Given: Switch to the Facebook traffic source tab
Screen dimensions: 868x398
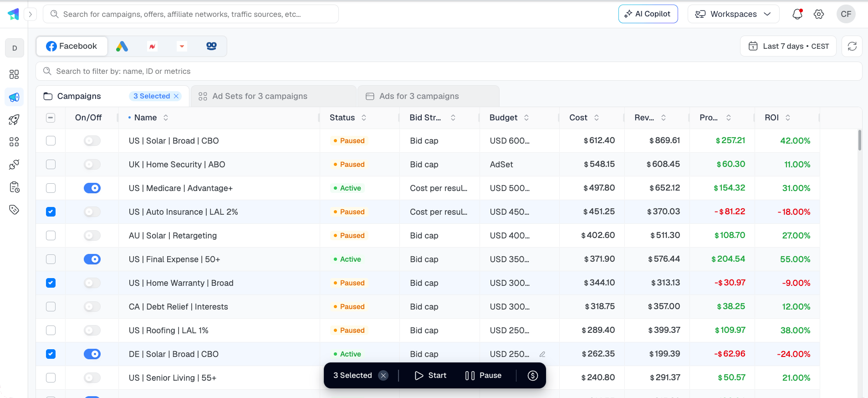Looking at the screenshot, I should [72, 46].
